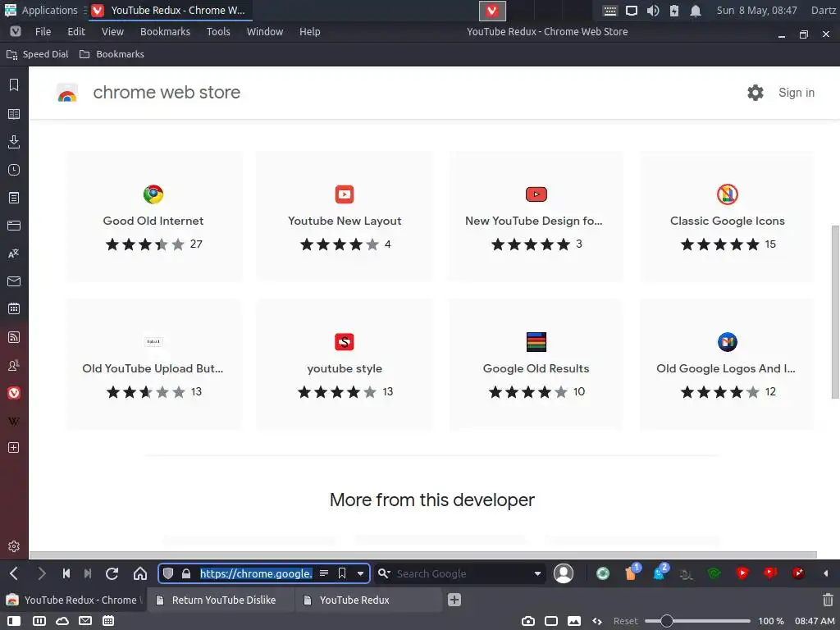Toggle Reader View in address bar
Viewport: 840px width, 630px height.
323,573
